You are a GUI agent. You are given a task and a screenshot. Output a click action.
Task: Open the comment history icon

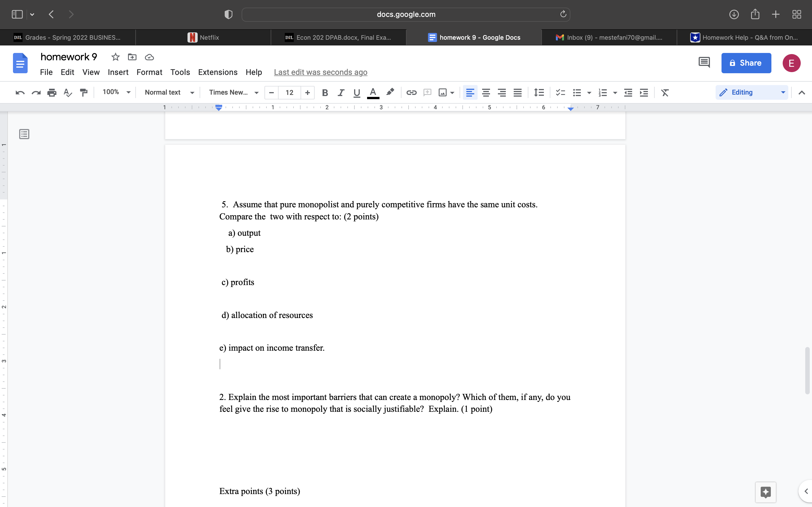point(704,62)
